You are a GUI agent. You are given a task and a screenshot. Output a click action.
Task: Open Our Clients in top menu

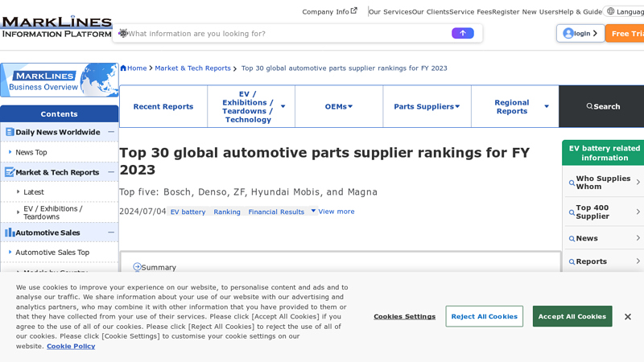point(431,12)
